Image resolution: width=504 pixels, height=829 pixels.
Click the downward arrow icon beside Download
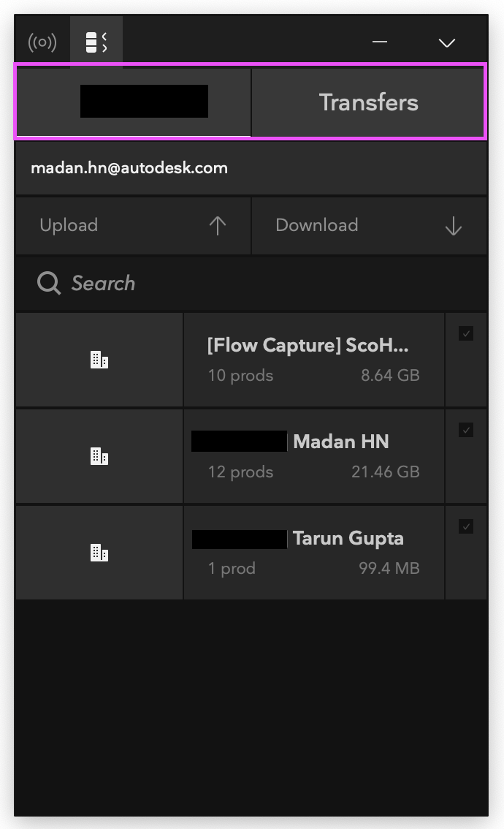click(x=453, y=226)
